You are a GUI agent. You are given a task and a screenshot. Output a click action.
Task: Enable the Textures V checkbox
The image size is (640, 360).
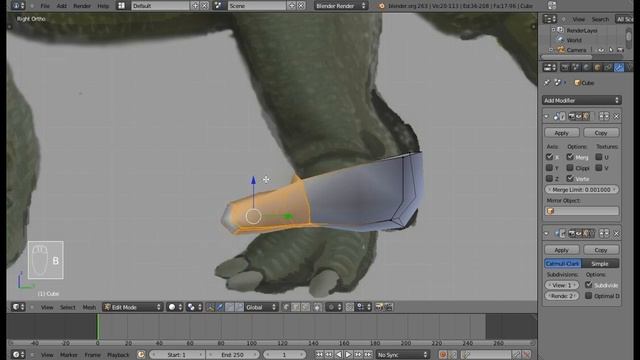[599, 168]
